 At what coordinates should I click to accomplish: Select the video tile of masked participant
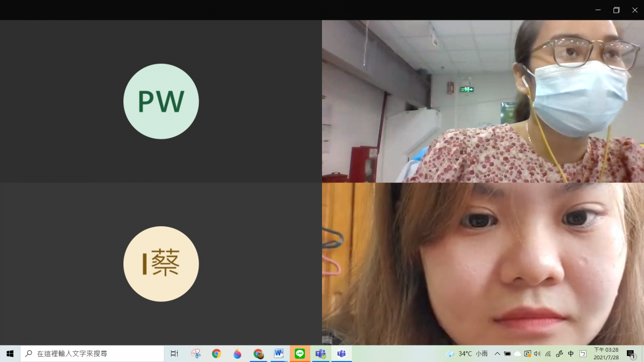(482, 101)
